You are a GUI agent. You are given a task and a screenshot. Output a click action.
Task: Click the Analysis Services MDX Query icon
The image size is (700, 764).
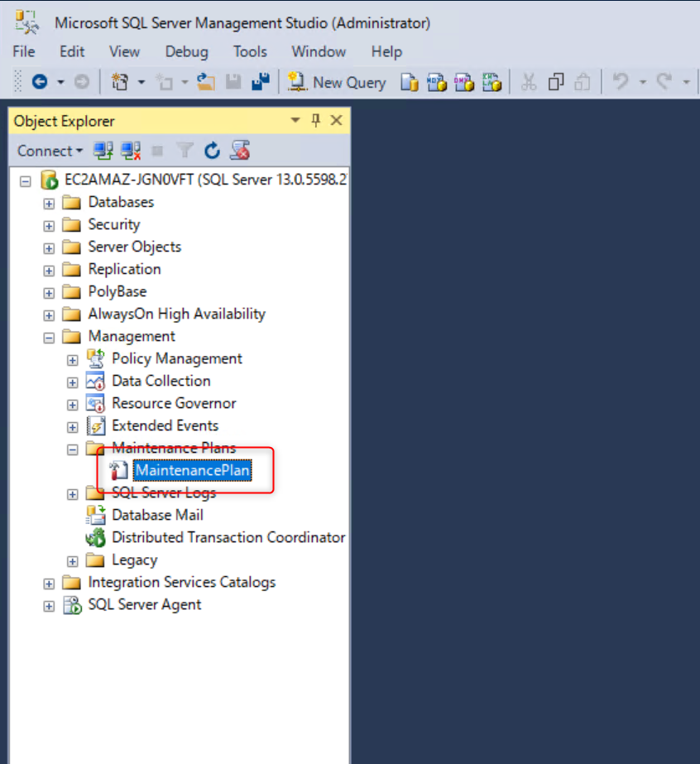(437, 82)
